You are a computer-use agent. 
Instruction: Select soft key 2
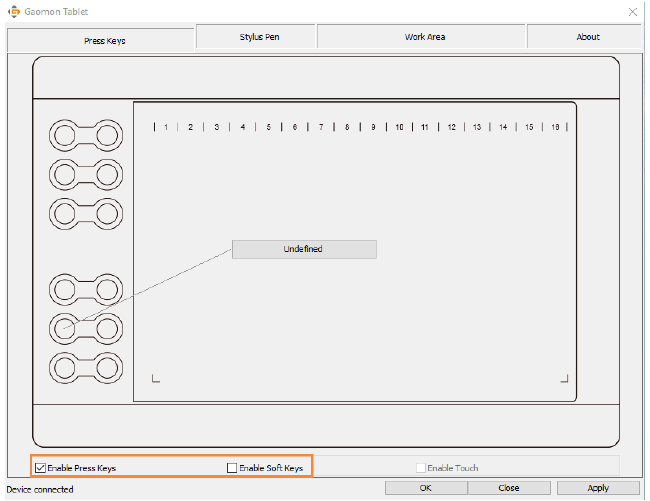point(190,127)
